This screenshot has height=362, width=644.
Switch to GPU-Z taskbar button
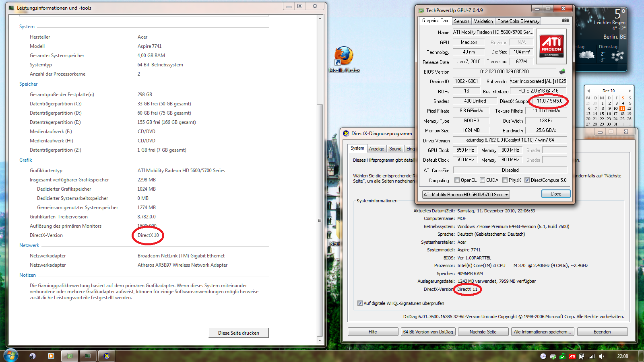[x=70, y=356]
